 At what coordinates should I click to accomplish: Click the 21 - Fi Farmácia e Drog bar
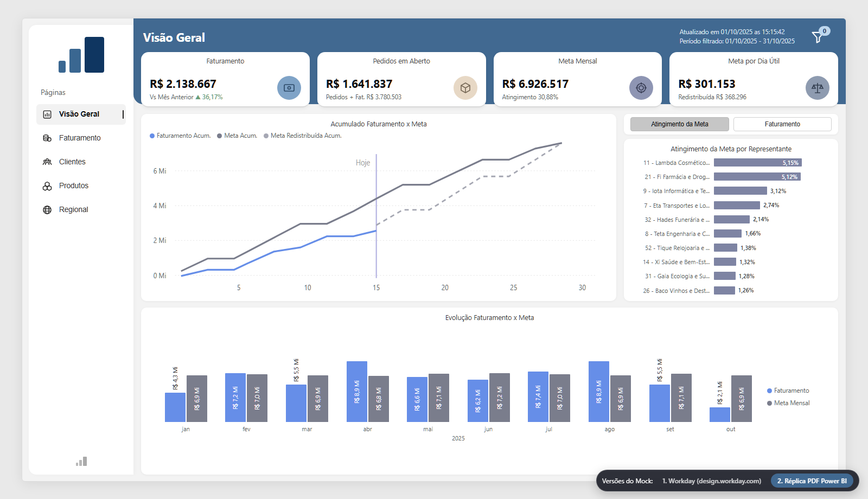click(757, 177)
